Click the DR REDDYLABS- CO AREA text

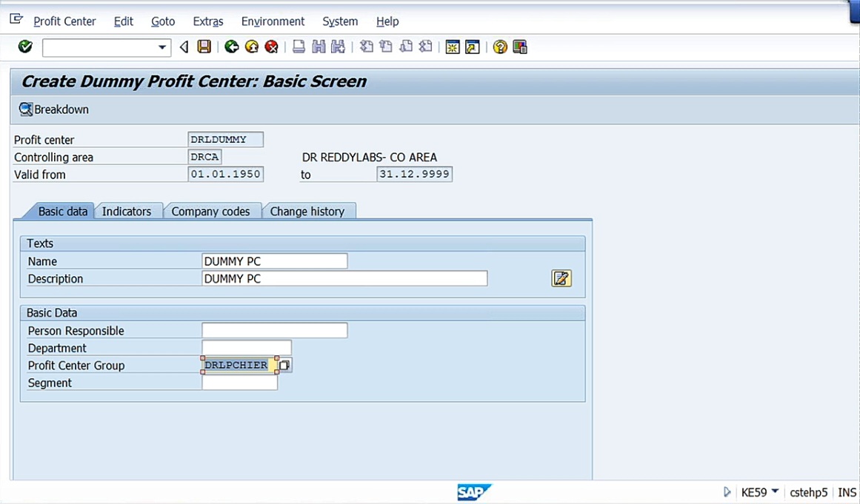[370, 157]
